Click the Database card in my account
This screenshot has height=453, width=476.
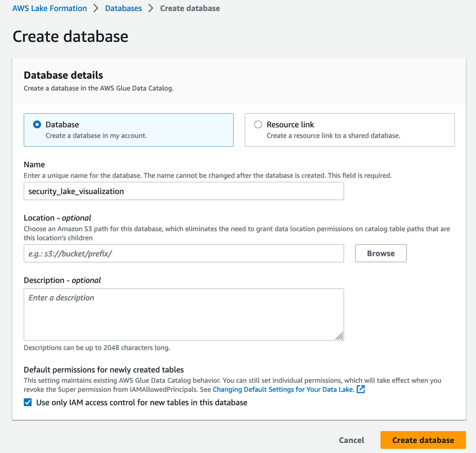click(128, 130)
